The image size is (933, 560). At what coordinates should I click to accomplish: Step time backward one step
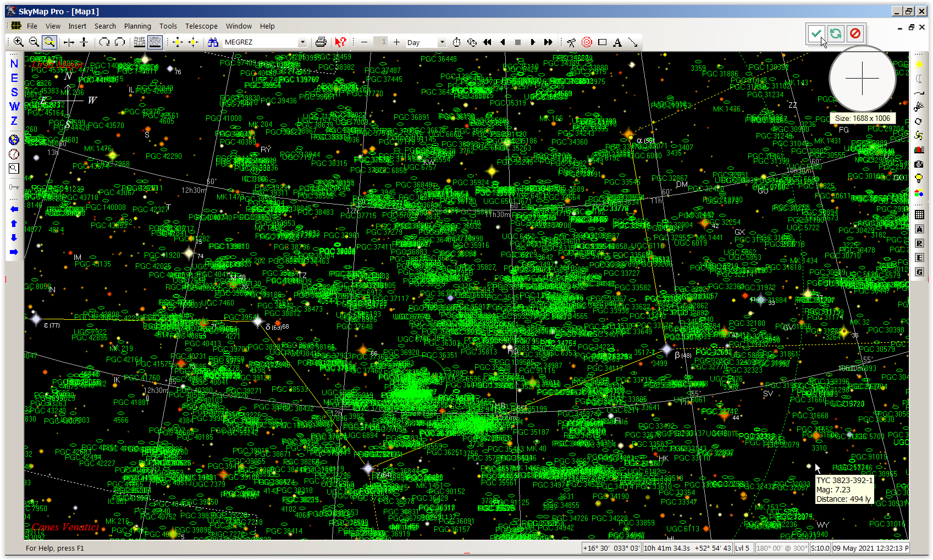coord(503,42)
